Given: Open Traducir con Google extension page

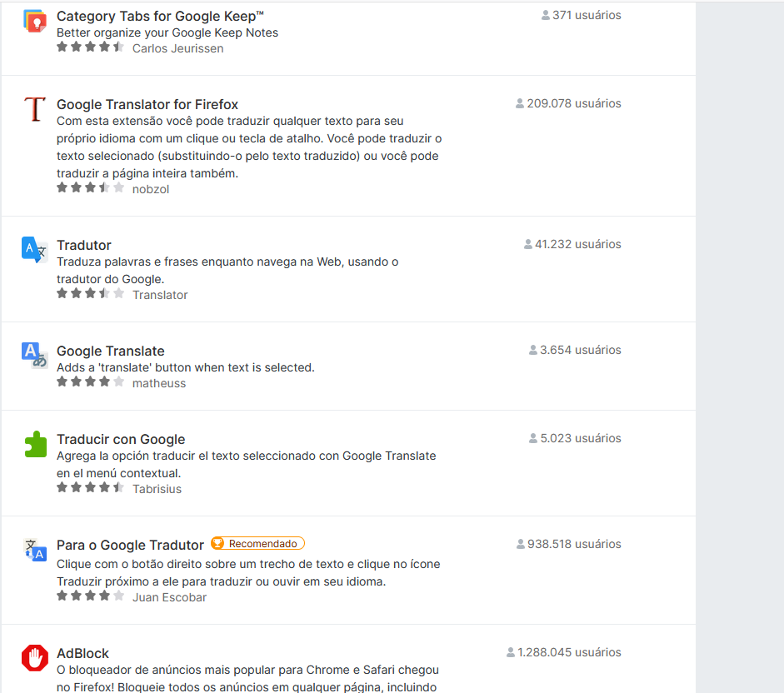Looking at the screenshot, I should pyautogui.click(x=121, y=439).
